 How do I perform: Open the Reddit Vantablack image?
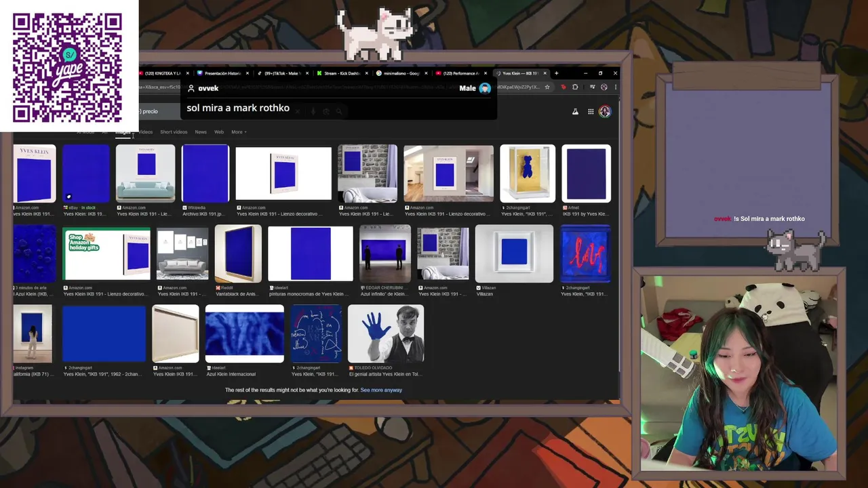(238, 253)
